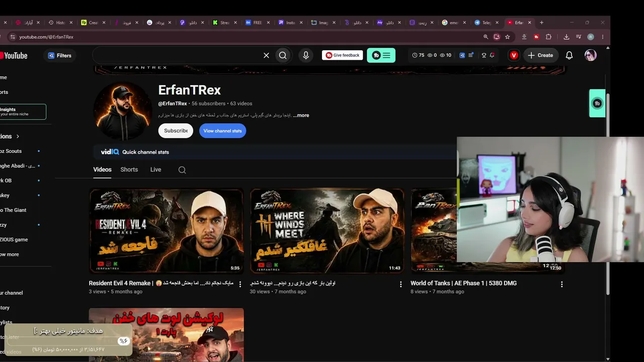644x362 pixels.
Task: Bookmark this page with the star icon
Action: pos(508,37)
